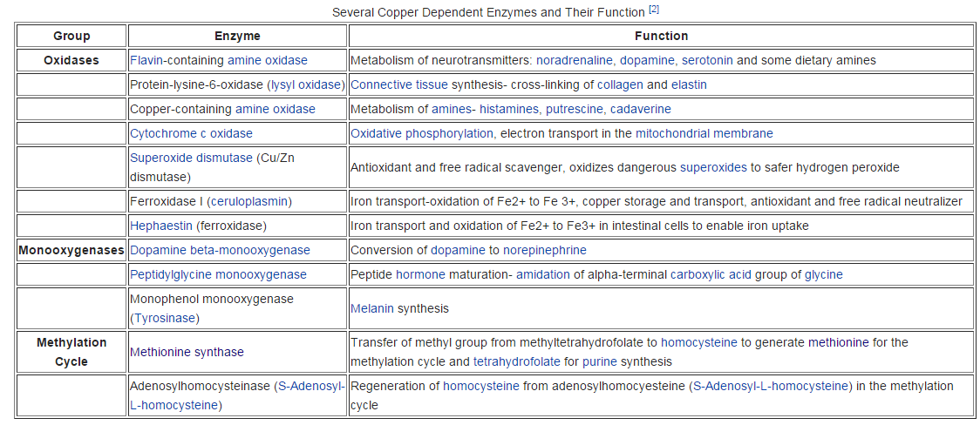Click the Tyrosinase link

pyautogui.click(x=166, y=318)
